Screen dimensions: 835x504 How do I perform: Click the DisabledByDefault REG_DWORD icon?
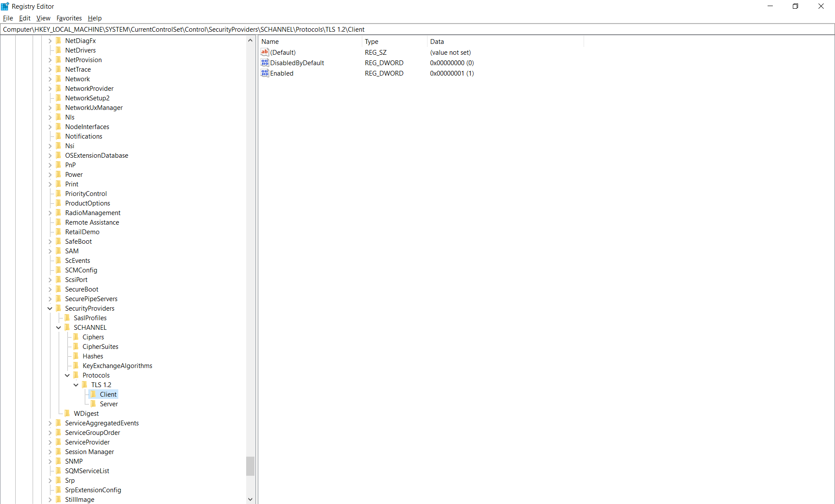pos(265,63)
